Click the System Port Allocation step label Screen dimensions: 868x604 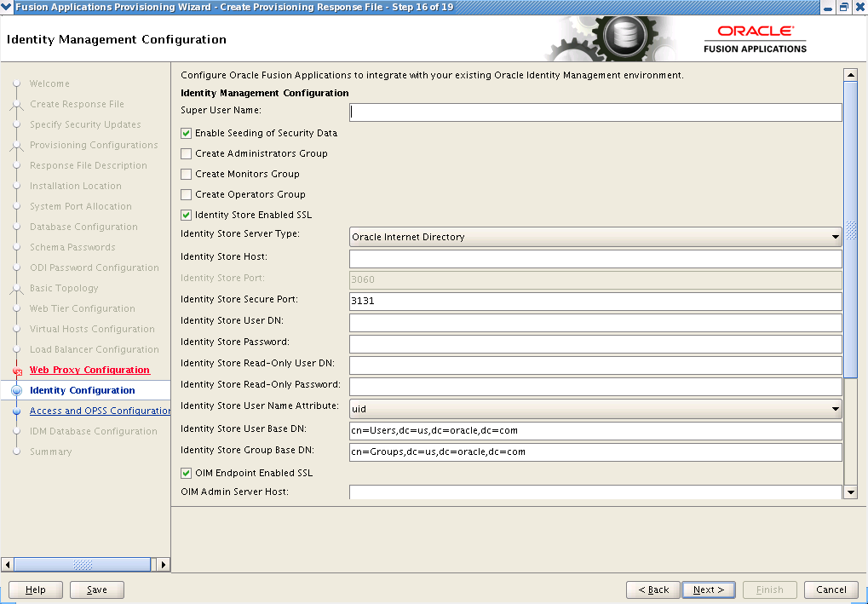81,206
